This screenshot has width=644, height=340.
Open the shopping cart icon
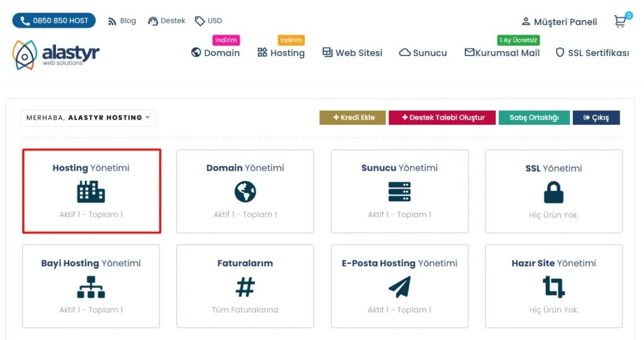(621, 21)
